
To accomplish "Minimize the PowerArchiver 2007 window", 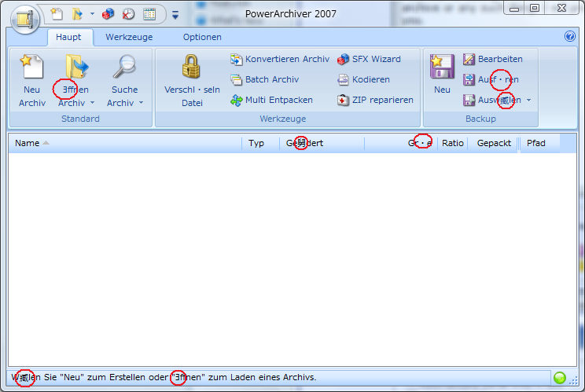I will pos(514,8).
